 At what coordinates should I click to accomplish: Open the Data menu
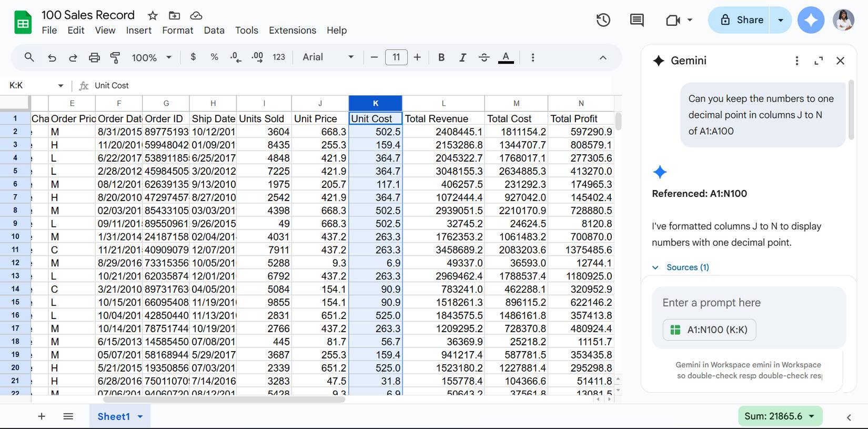[214, 31]
